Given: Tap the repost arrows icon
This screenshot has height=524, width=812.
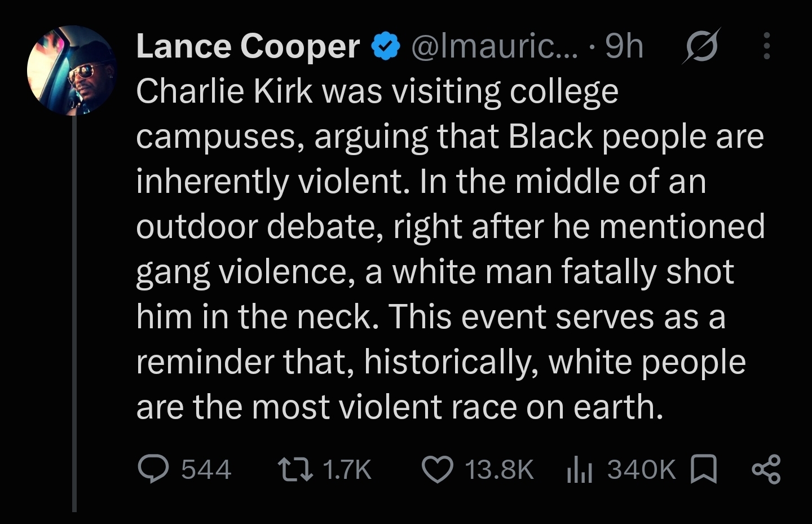Looking at the screenshot, I should tap(296, 469).
